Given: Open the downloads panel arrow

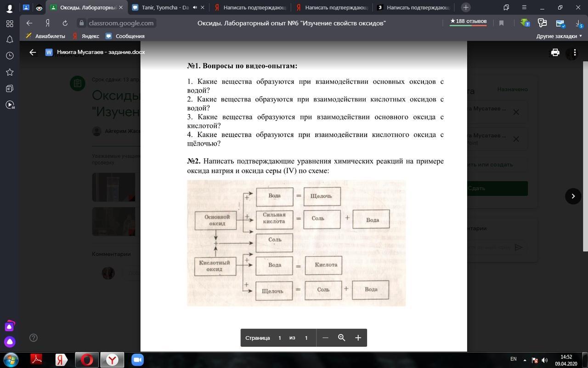Looking at the screenshot, I should (578, 23).
